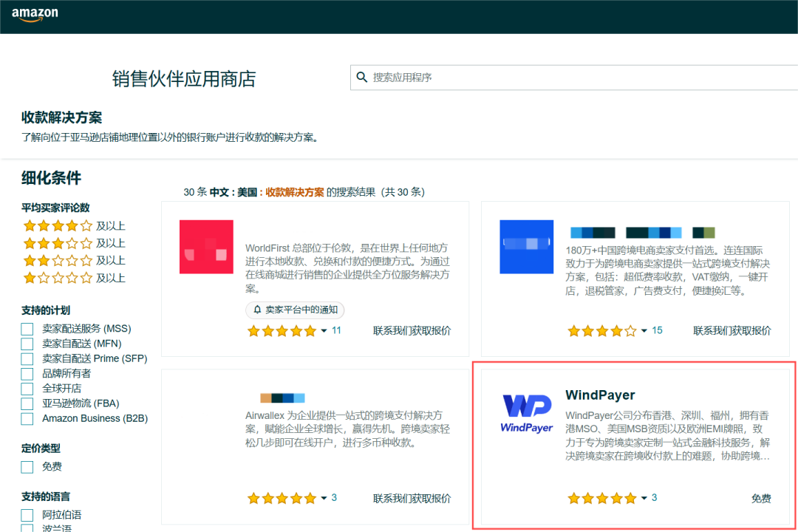Click Airwallex five-star rating

(282, 499)
